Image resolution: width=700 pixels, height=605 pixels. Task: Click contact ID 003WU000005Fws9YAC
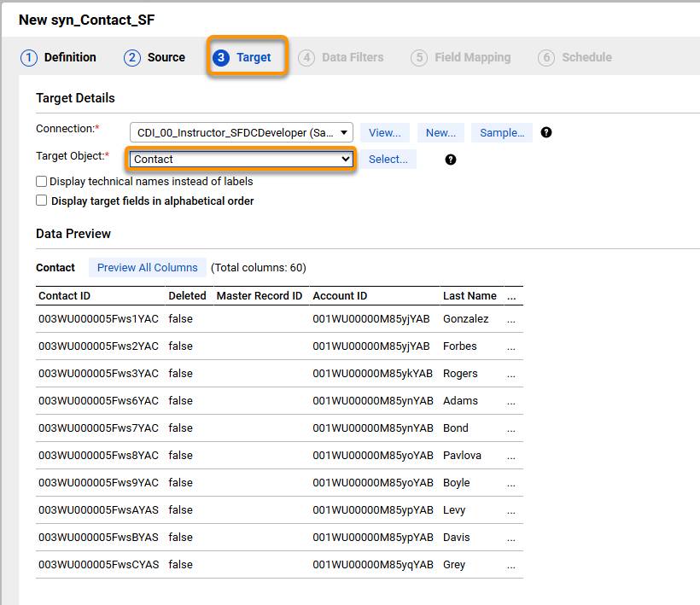pos(98,483)
